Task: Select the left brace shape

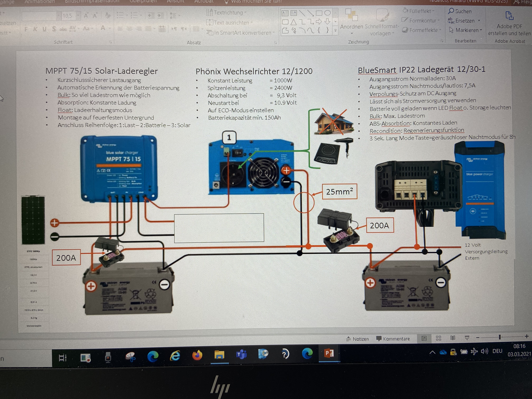Action: click(319, 30)
